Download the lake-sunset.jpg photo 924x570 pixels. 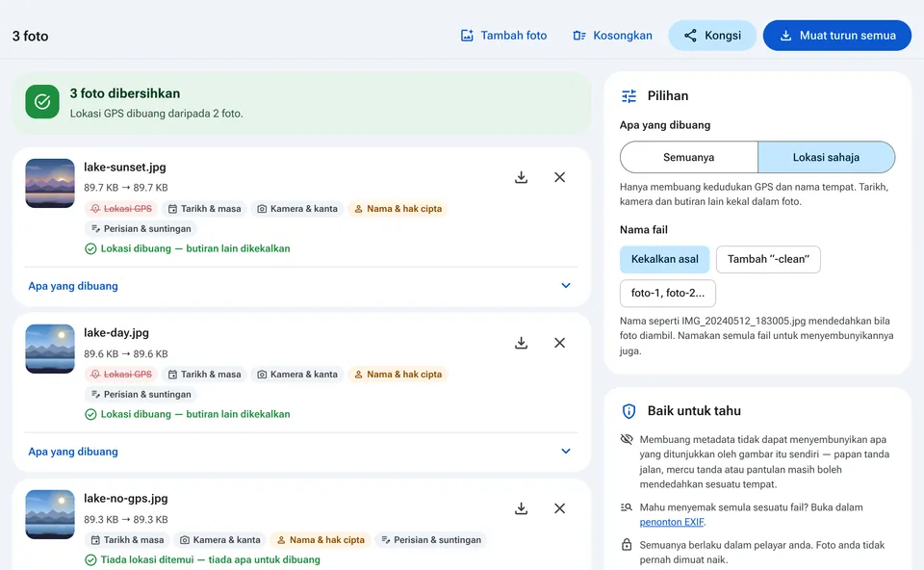click(521, 177)
